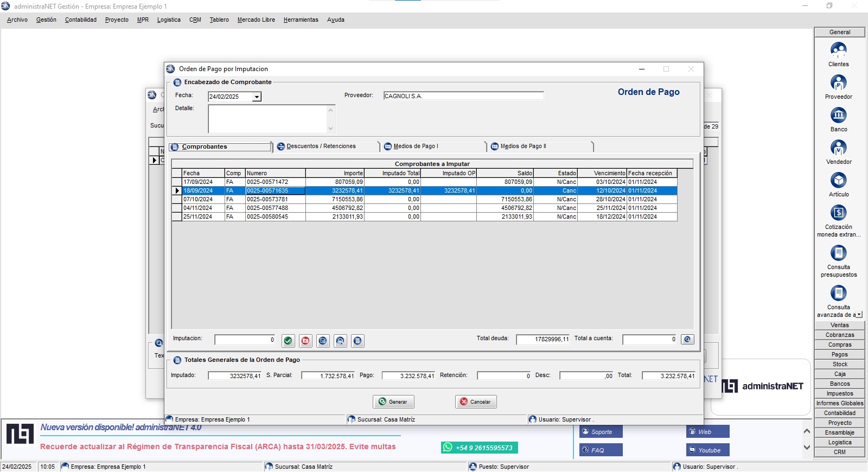
Task: Expand the Cobranzas sidebar section
Action: 840,335
